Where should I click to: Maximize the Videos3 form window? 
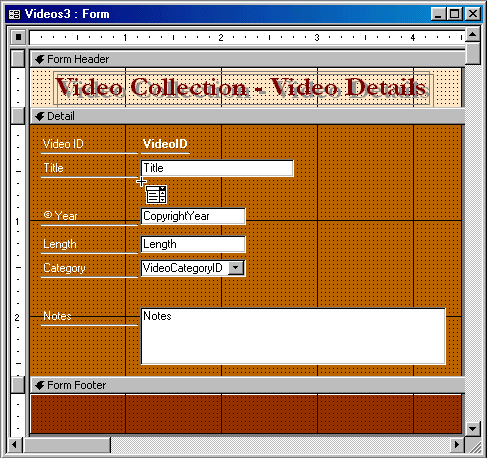click(x=455, y=14)
